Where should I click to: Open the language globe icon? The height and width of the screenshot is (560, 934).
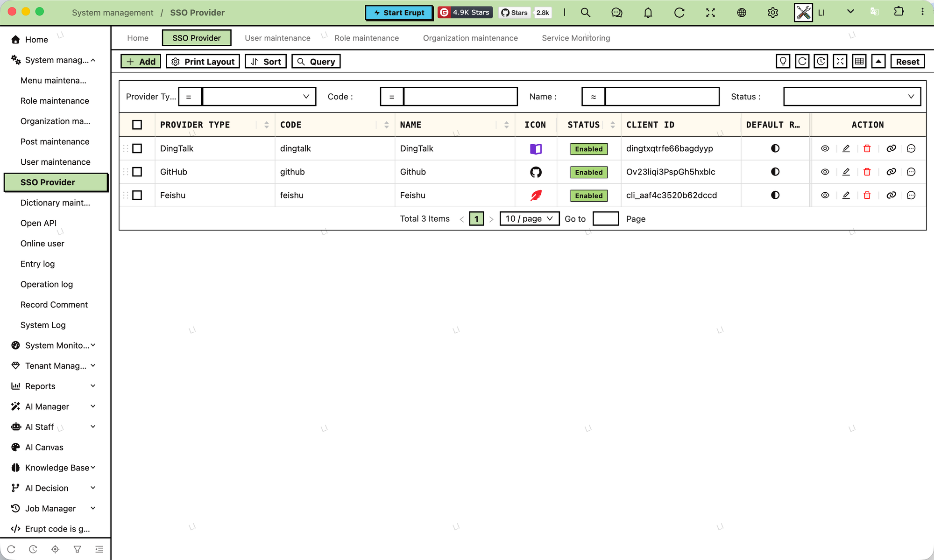coord(742,13)
